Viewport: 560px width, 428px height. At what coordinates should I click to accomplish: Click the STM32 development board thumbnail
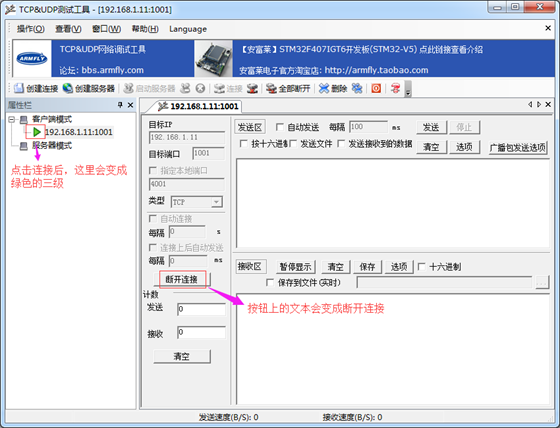pos(213,58)
